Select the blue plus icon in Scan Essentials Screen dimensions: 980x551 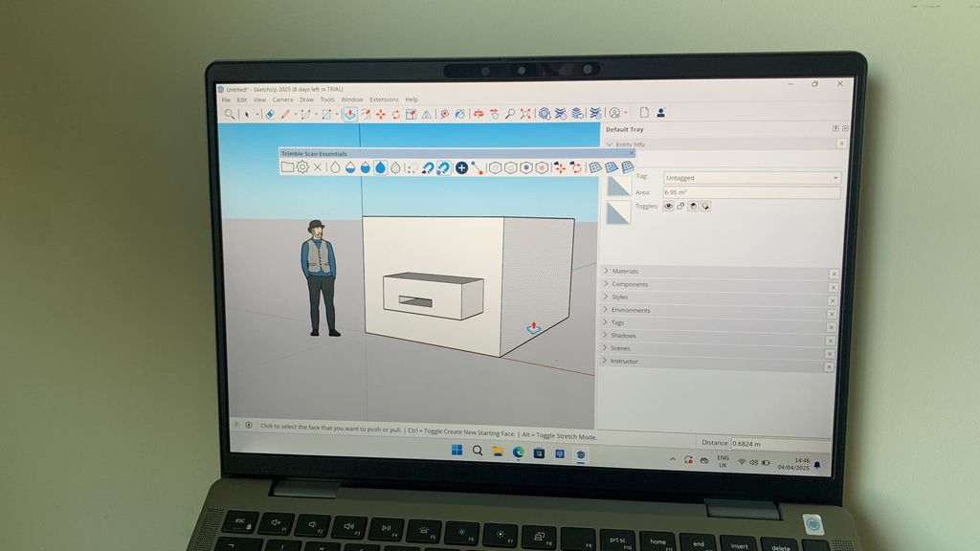pos(462,168)
